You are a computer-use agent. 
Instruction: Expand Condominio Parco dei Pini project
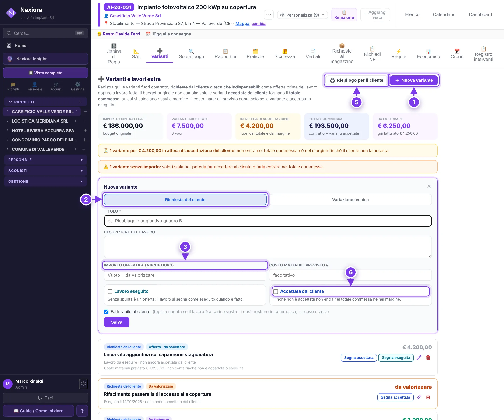[x=7, y=140]
